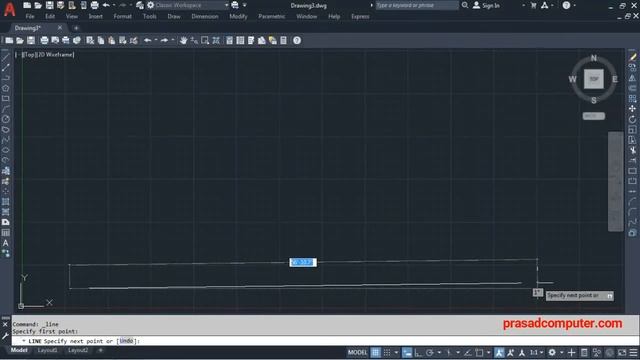Open workspace switching gear dropdown arrow

[x=562, y=353]
